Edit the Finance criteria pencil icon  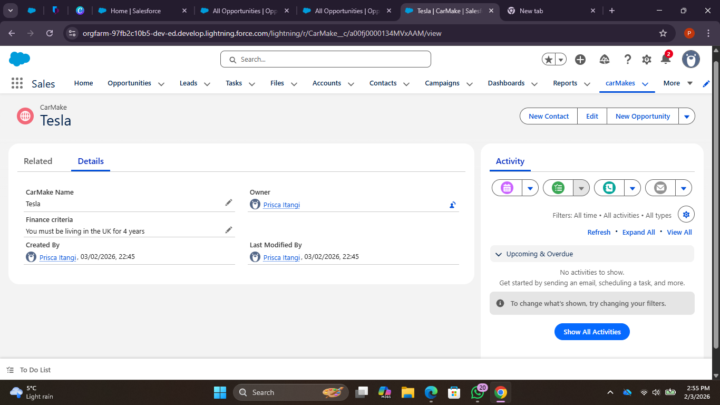coord(228,230)
